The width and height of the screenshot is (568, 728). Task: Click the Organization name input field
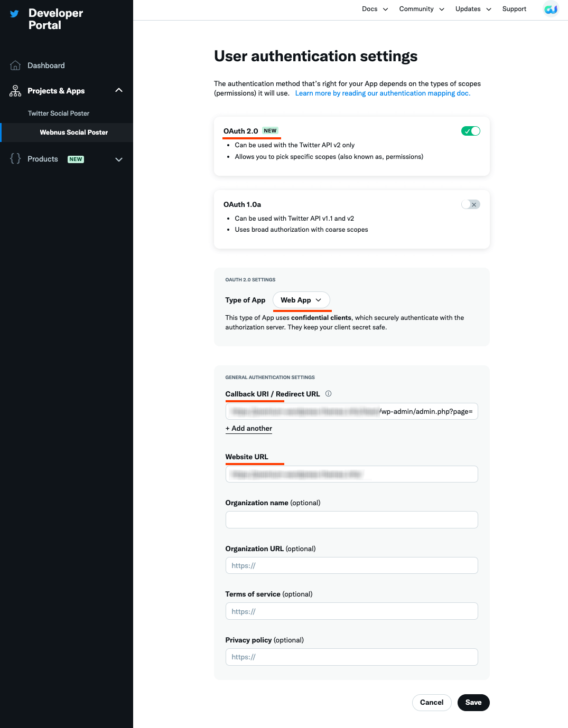[x=352, y=519]
